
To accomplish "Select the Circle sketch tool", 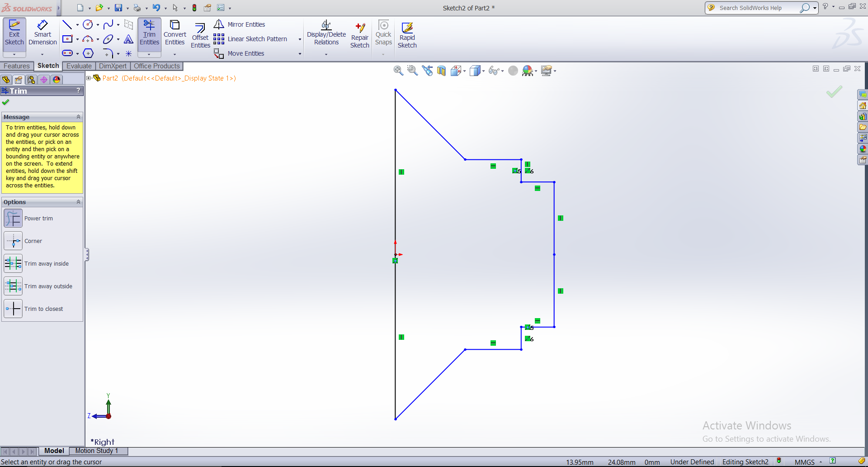I will coord(88,24).
